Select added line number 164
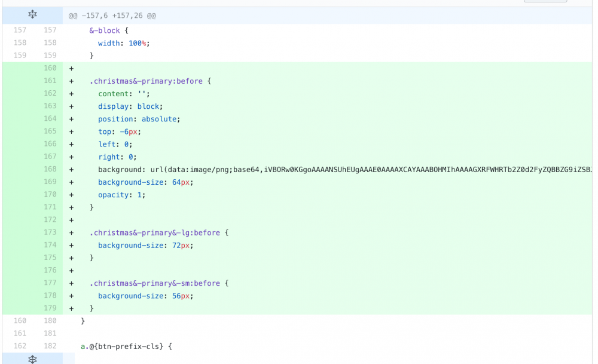Viewport: 598px width, 364px height. point(50,119)
